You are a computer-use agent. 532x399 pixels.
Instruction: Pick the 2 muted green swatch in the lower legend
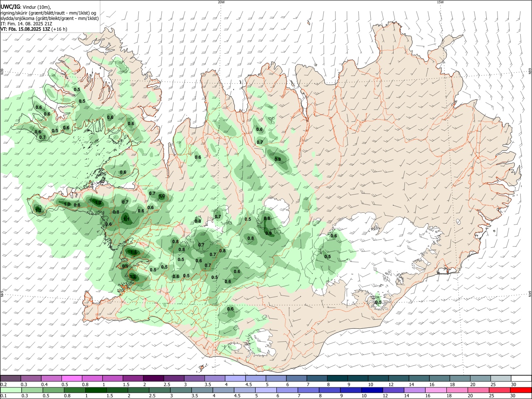coord(138,390)
